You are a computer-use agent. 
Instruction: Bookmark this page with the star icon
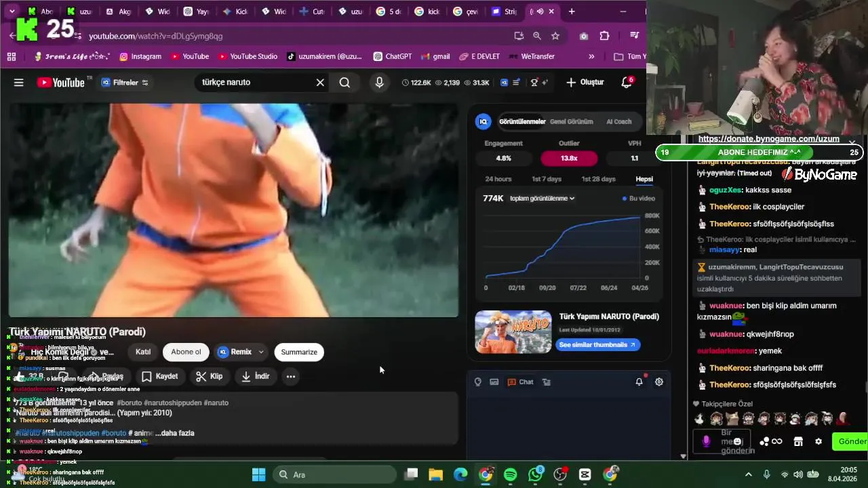pyautogui.click(x=555, y=36)
